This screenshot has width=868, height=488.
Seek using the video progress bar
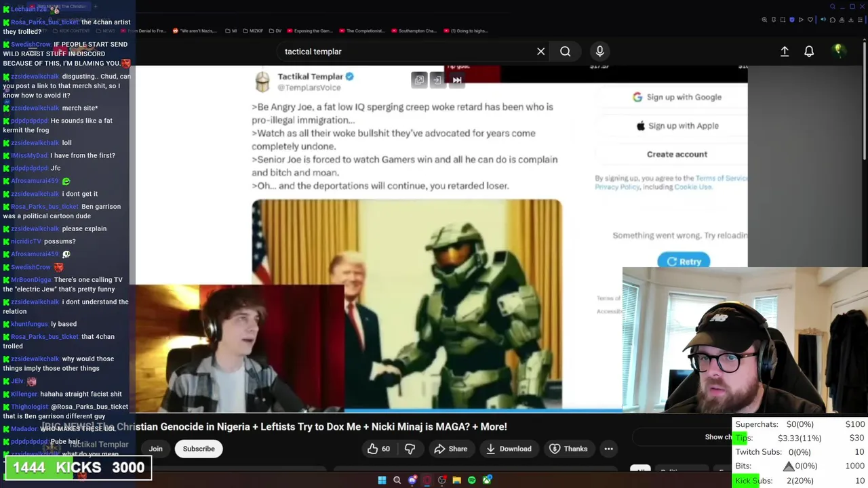(378, 410)
